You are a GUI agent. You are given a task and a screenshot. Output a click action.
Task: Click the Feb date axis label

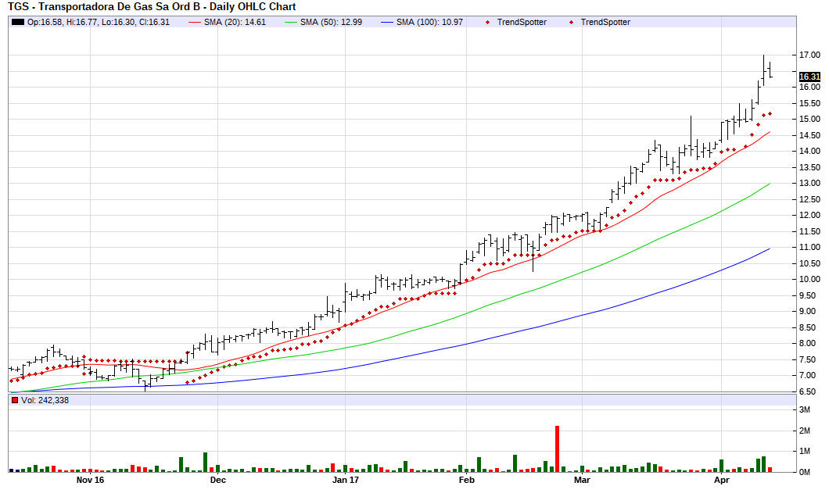pos(466,480)
